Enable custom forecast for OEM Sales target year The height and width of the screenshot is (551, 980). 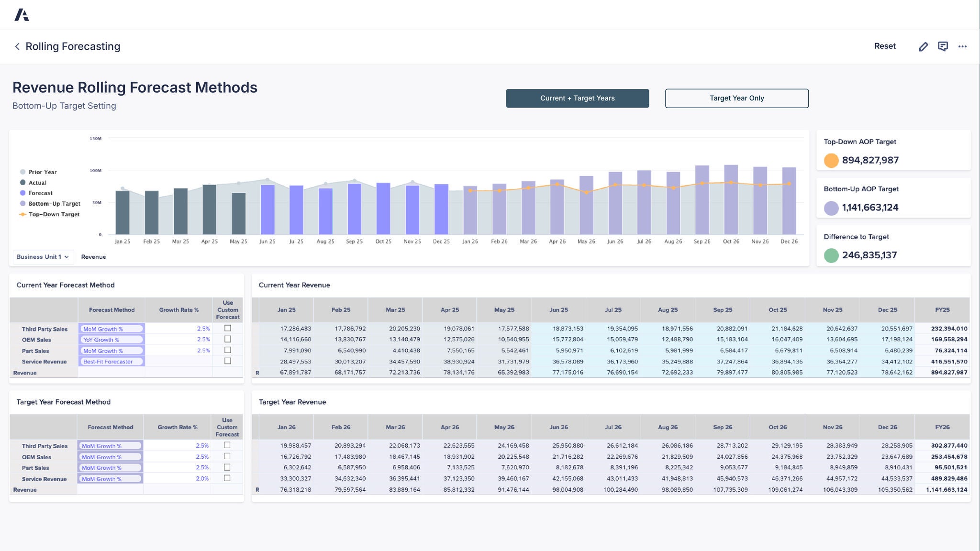point(227,456)
